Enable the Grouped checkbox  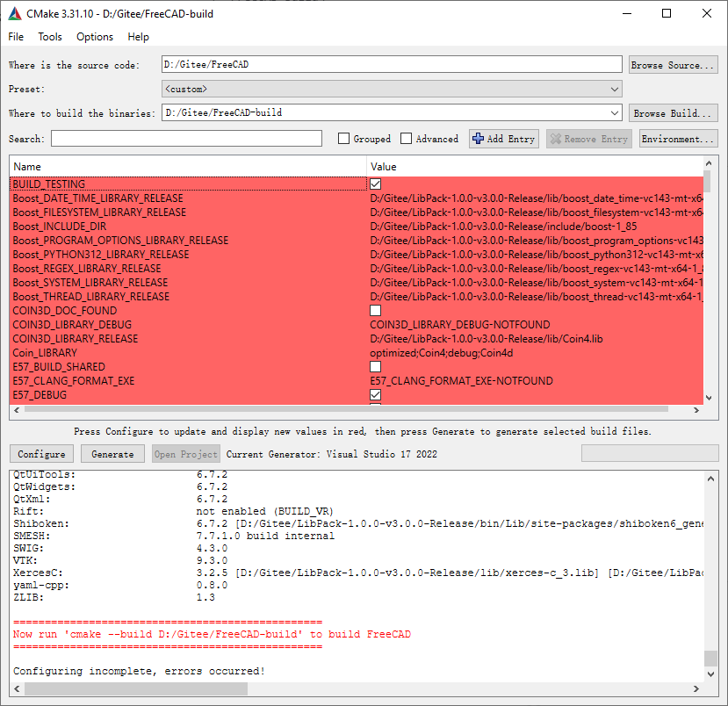342,138
